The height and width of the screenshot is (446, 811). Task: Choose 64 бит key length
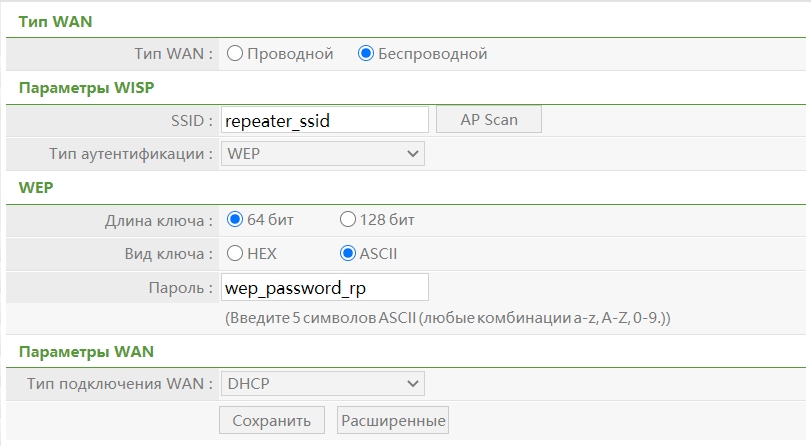click(x=235, y=220)
